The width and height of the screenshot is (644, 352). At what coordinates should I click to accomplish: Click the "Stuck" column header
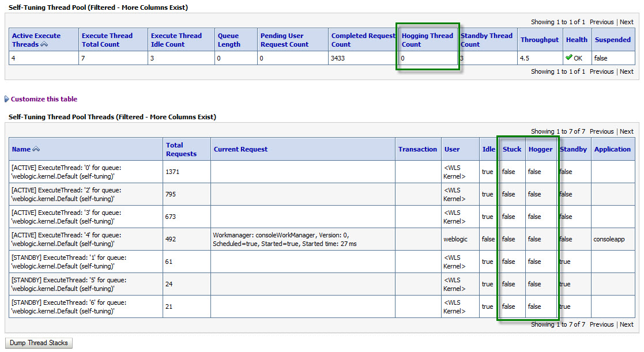(512, 149)
